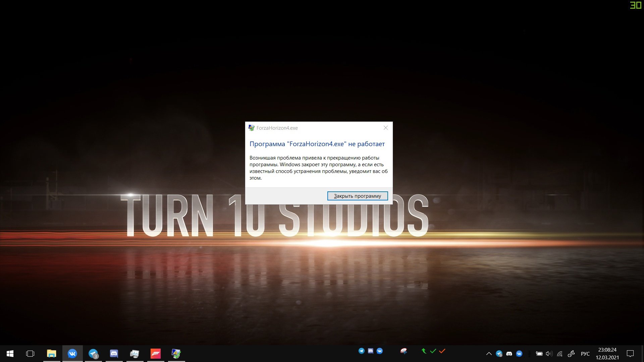Click the heading Программа "ForzaHorizon4.exe" не работает

tap(317, 144)
